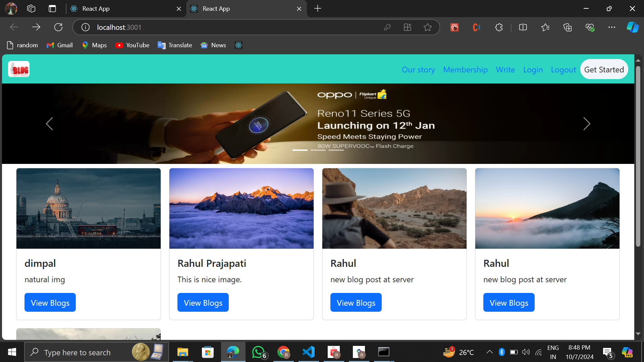This screenshot has width=644, height=362.
Task: Open the Our story link
Action: [418, 70]
